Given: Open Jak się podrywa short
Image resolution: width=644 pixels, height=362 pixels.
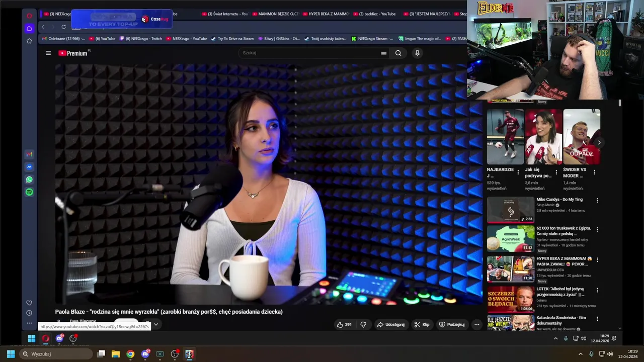Looking at the screenshot, I should point(543,137).
